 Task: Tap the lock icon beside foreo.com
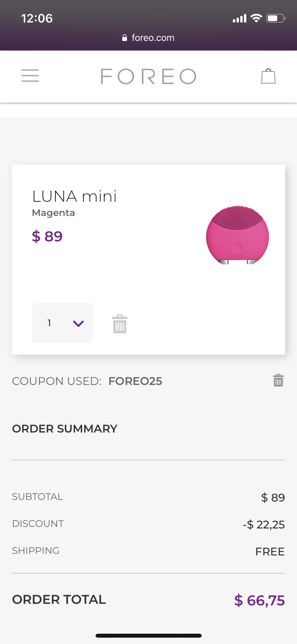pos(125,38)
